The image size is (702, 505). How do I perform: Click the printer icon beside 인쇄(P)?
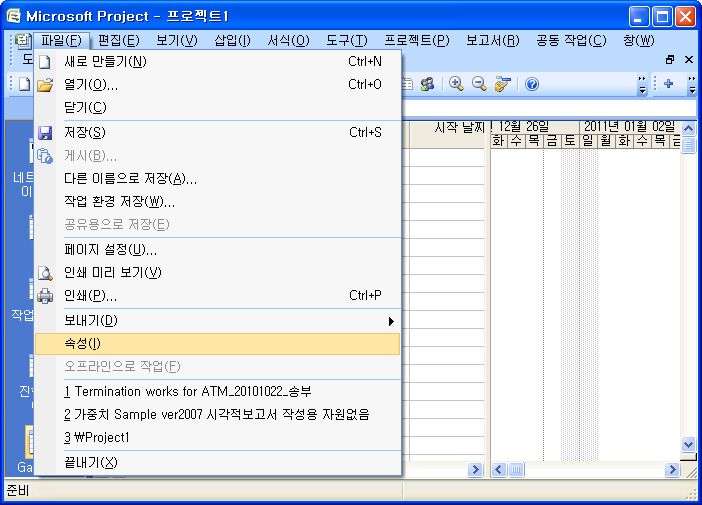click(x=45, y=296)
